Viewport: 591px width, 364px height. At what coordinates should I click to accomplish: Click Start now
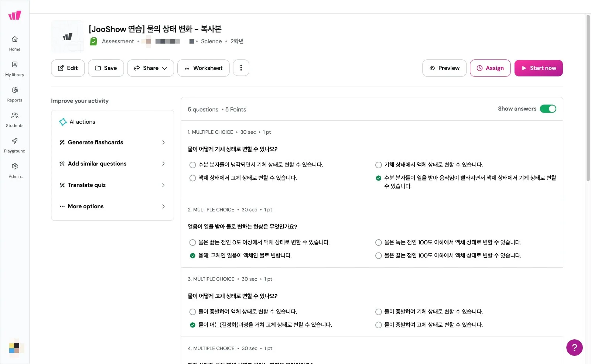pyautogui.click(x=539, y=68)
